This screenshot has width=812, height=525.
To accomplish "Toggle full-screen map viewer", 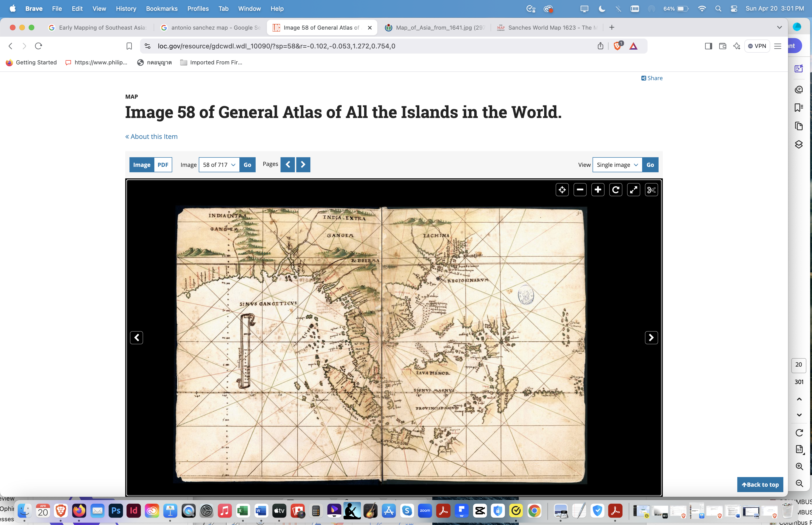I will pyautogui.click(x=633, y=190).
